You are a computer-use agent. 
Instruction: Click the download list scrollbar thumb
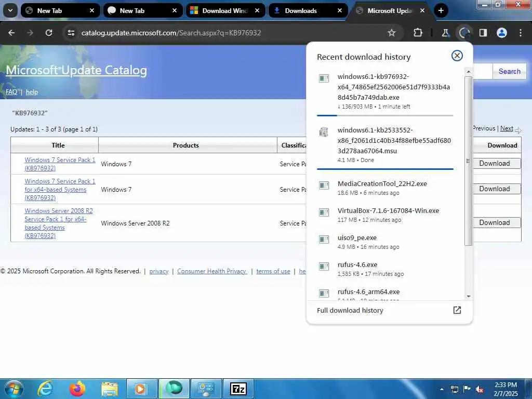[468, 161]
